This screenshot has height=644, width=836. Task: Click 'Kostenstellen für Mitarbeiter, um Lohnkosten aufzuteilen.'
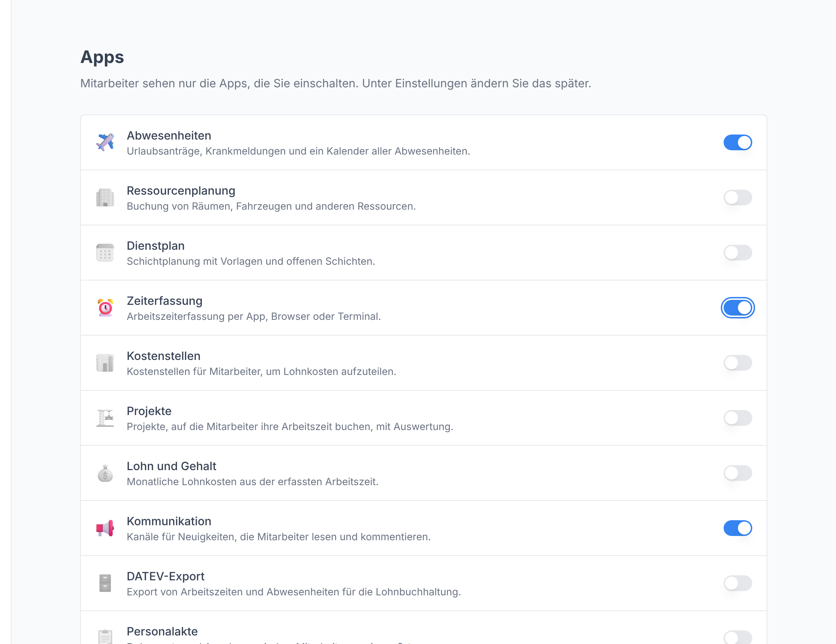pos(262,372)
